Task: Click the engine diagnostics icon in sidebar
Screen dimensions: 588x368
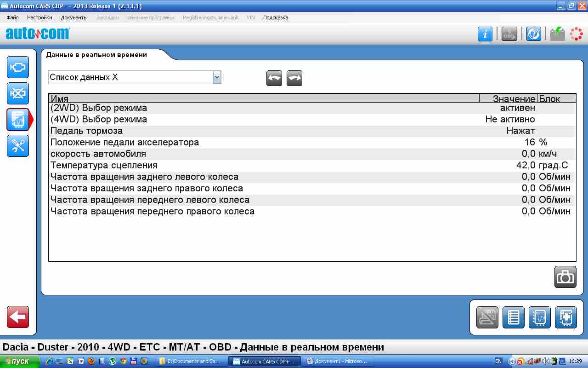Action: pos(18,67)
